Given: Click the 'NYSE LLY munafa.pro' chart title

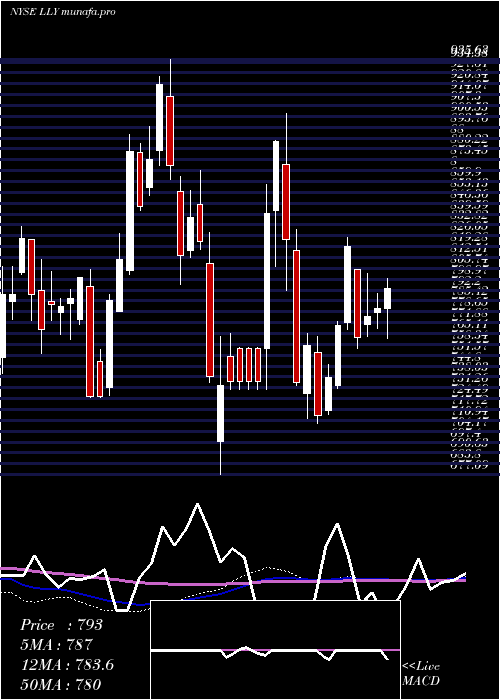Looking at the screenshot, I should [x=62, y=12].
